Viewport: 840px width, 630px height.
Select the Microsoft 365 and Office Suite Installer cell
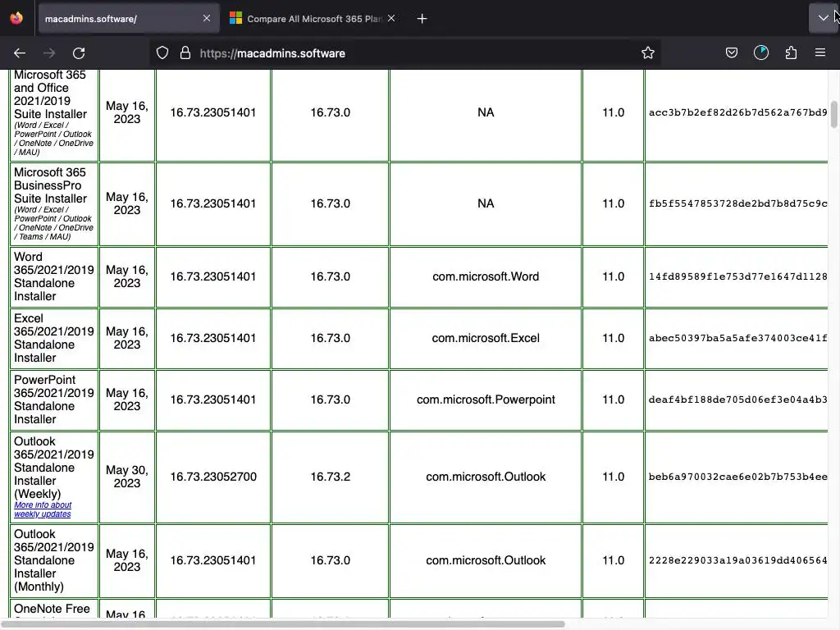click(54, 115)
